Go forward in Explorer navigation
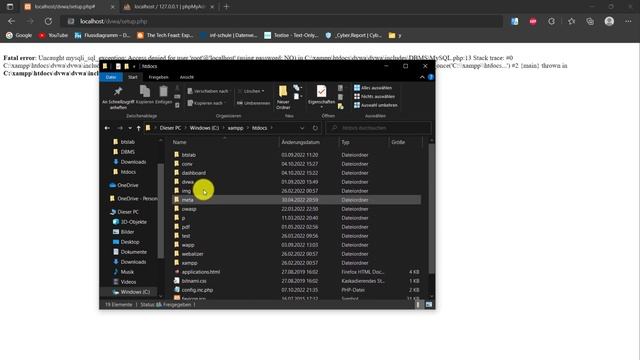The image size is (640, 360). tap(120, 128)
